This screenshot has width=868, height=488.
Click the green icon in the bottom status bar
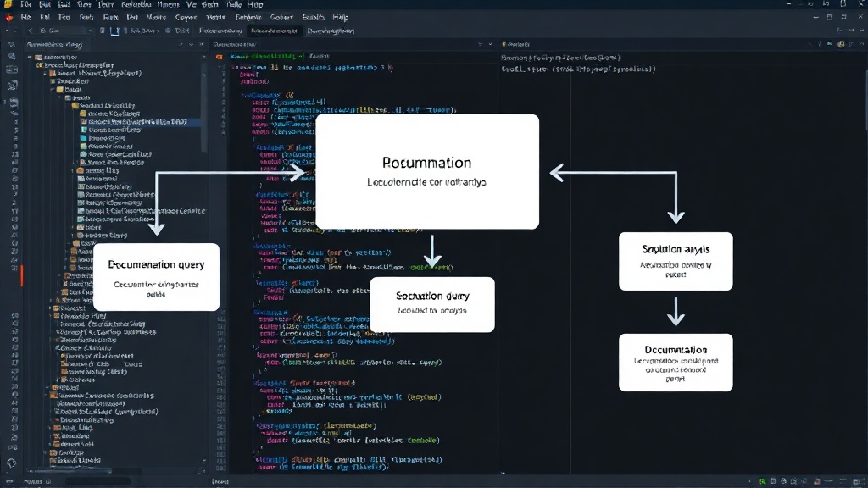tap(763, 481)
